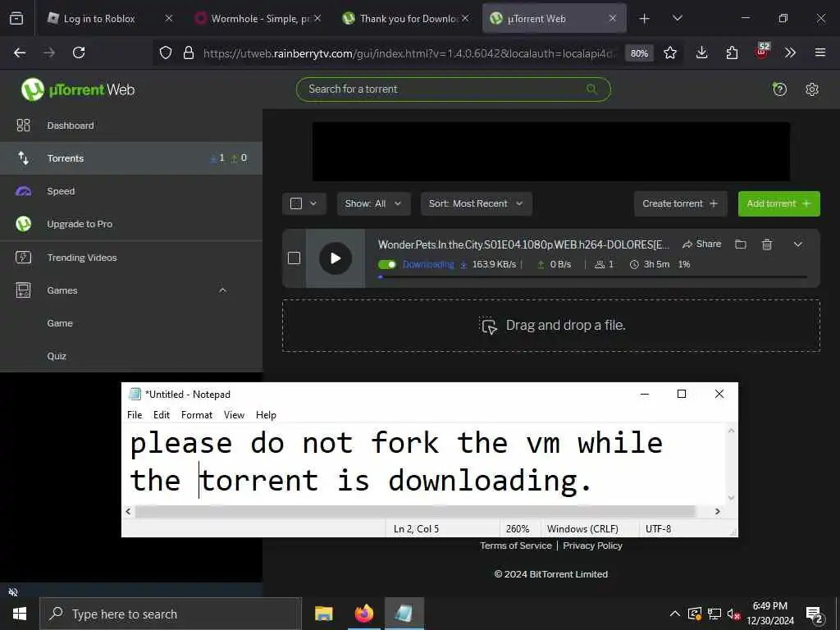Tick the select-all torrents checkbox
The image size is (840, 630).
[295, 203]
